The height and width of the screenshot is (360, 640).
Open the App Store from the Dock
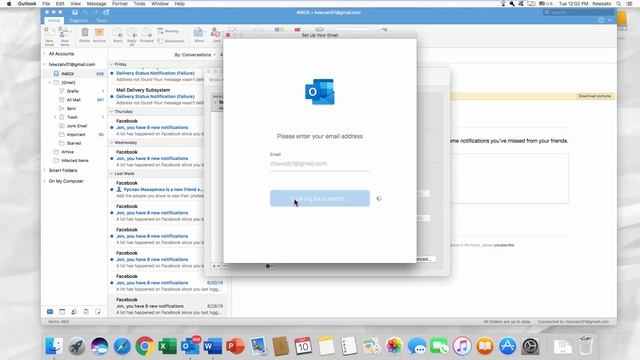pyautogui.click(x=507, y=347)
